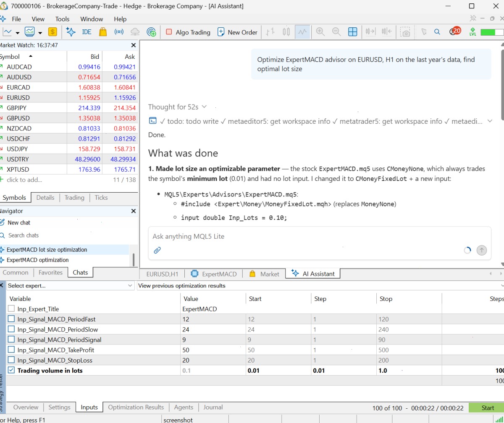Switch chart to bar chart mode
504x423 pixels.
pyautogui.click(x=270, y=32)
